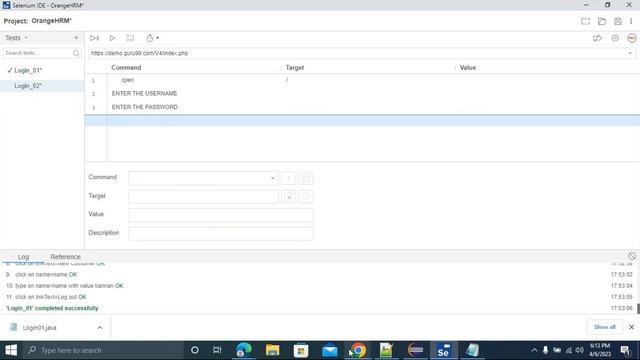Click 'Login_01' completed successfully log entry
Viewport: 640px width, 360px height.
click(52, 308)
